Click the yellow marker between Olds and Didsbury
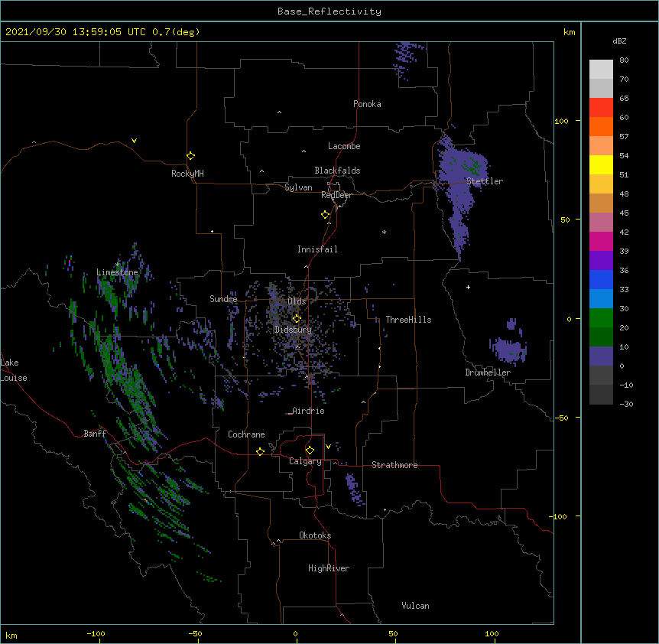 click(297, 318)
